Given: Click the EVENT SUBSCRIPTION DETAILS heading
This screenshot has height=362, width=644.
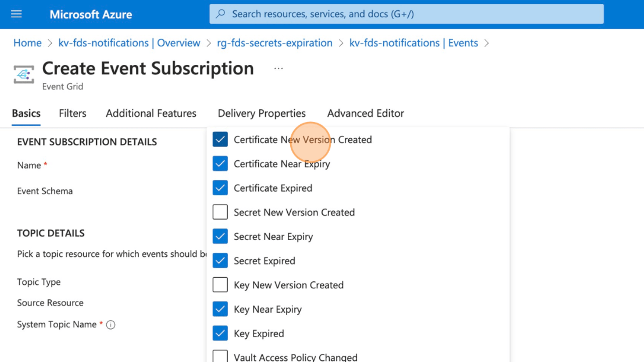Looking at the screenshot, I should click(x=87, y=142).
